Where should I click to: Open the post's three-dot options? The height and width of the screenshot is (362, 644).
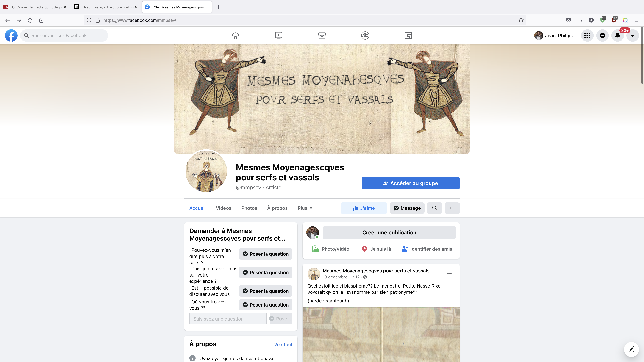[x=449, y=273]
